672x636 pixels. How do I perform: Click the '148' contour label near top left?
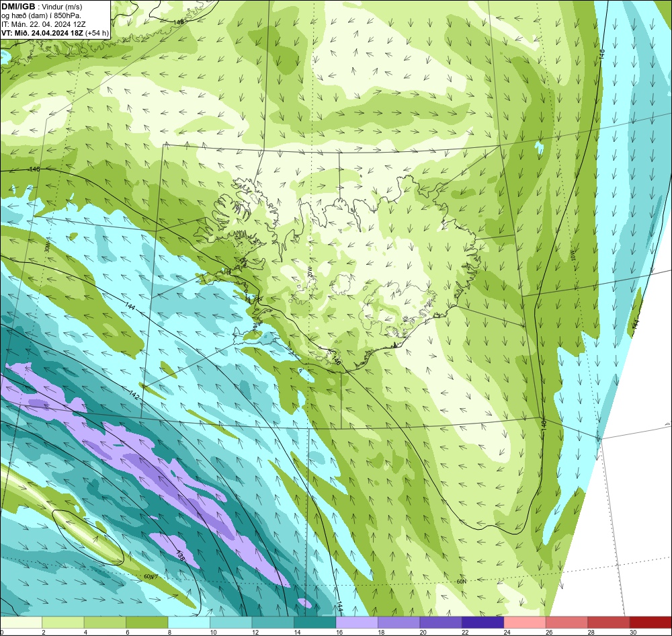point(179,22)
